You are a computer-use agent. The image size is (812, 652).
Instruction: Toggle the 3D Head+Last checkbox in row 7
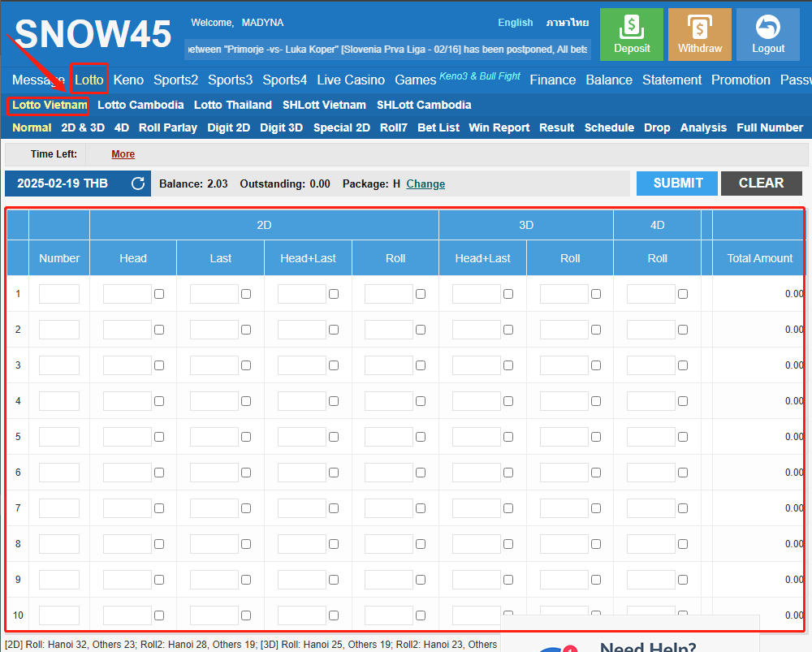point(508,508)
